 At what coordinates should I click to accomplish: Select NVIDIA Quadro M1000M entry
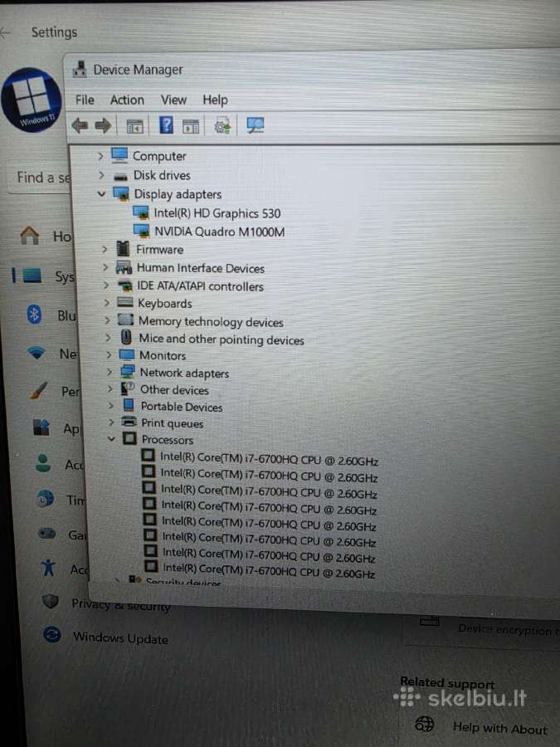pyautogui.click(x=220, y=232)
